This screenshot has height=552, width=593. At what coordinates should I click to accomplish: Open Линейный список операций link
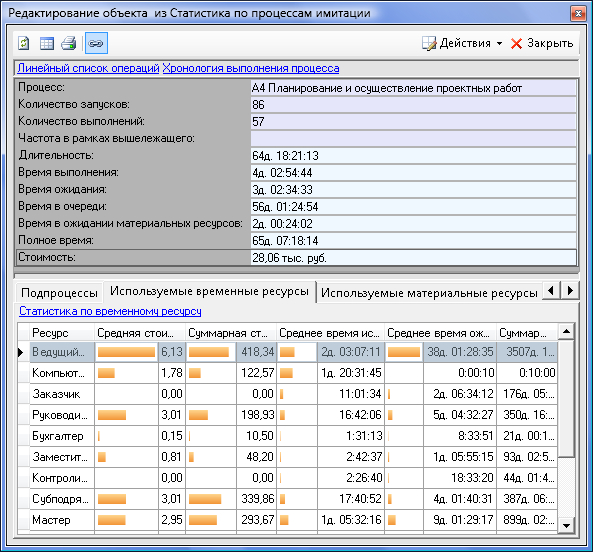point(88,68)
